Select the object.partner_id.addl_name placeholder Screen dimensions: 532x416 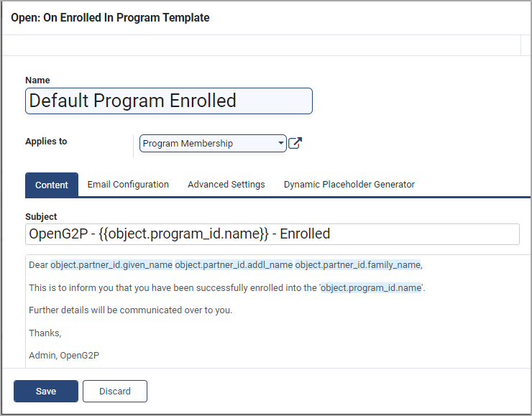coord(234,265)
